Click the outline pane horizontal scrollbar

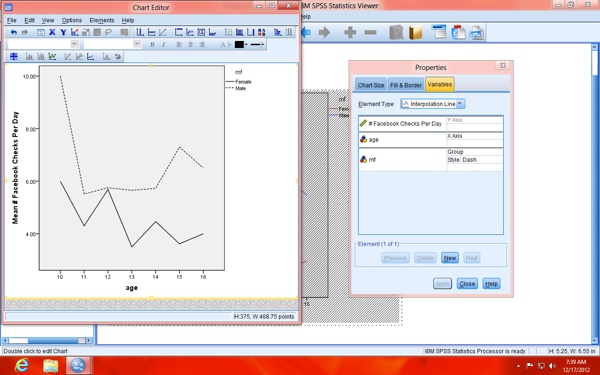(47, 341)
